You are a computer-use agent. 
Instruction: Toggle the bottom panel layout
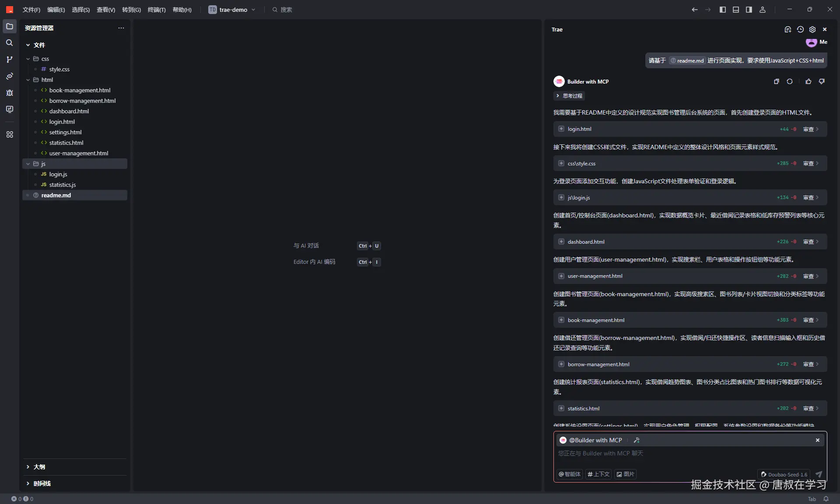click(x=736, y=9)
